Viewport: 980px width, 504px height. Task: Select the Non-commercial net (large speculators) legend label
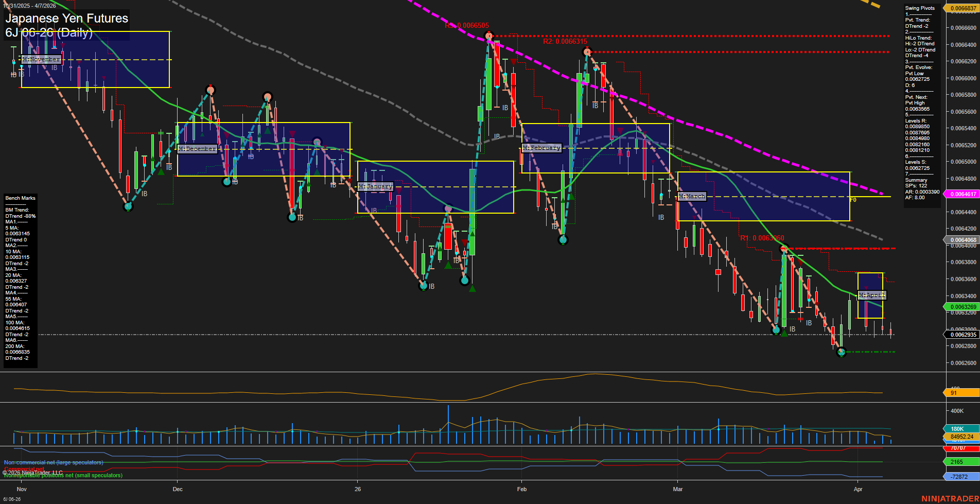point(53,462)
